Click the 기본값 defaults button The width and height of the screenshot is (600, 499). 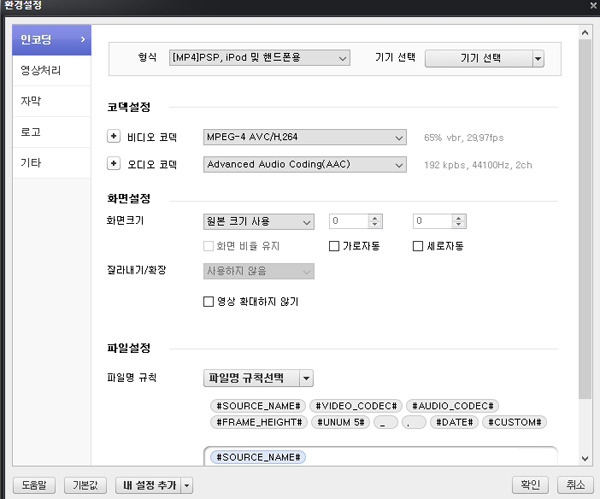point(85,485)
